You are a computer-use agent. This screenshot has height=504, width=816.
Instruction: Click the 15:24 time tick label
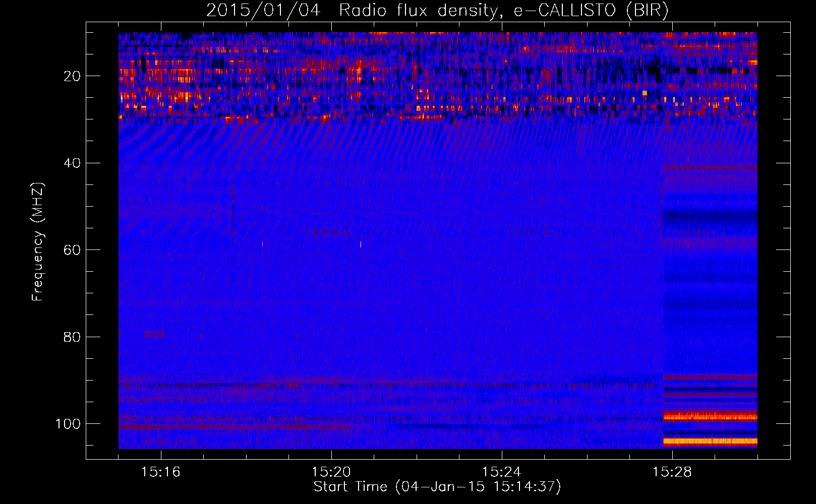tap(502, 472)
